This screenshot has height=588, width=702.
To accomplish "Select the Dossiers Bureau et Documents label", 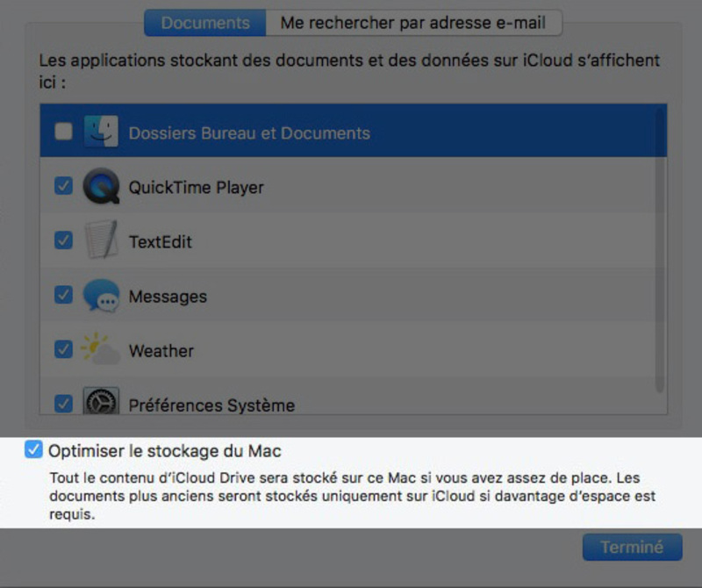I will [x=249, y=133].
